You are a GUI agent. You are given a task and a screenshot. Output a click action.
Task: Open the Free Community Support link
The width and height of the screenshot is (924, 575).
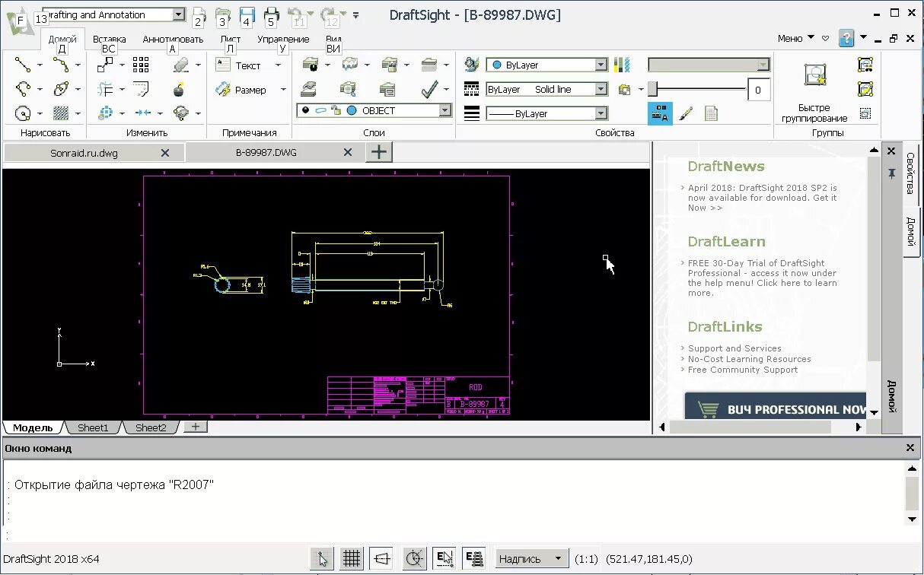(x=743, y=370)
